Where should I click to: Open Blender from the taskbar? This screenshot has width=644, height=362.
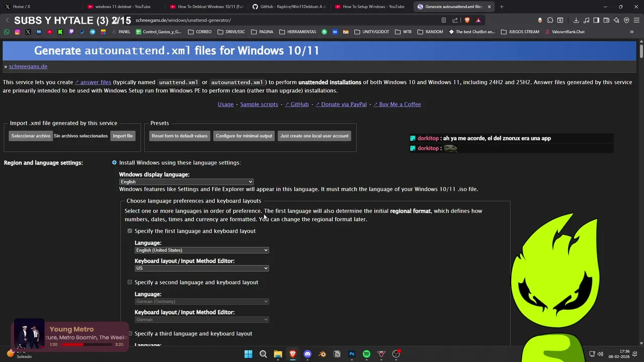point(323,354)
